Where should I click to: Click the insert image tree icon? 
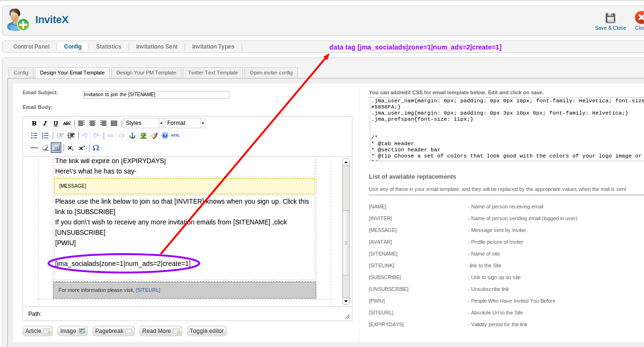pos(143,136)
